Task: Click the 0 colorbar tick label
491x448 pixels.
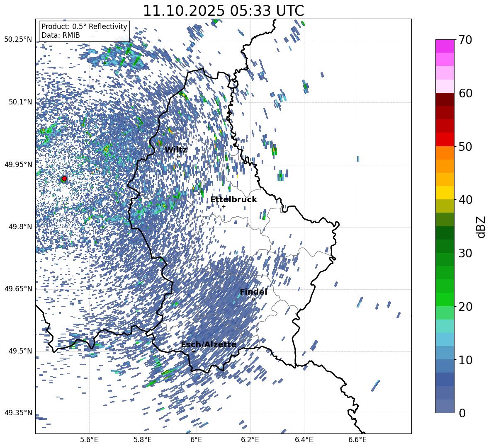Action: 462,413
